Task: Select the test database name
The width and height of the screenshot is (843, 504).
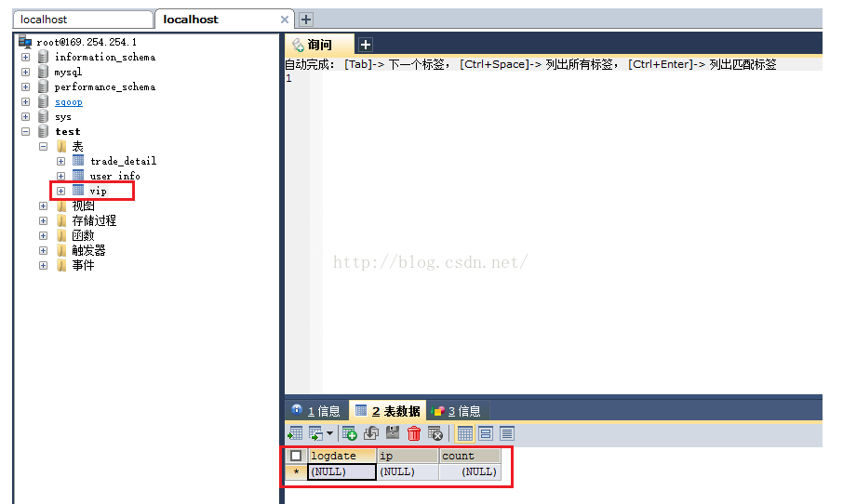Action: tap(67, 132)
